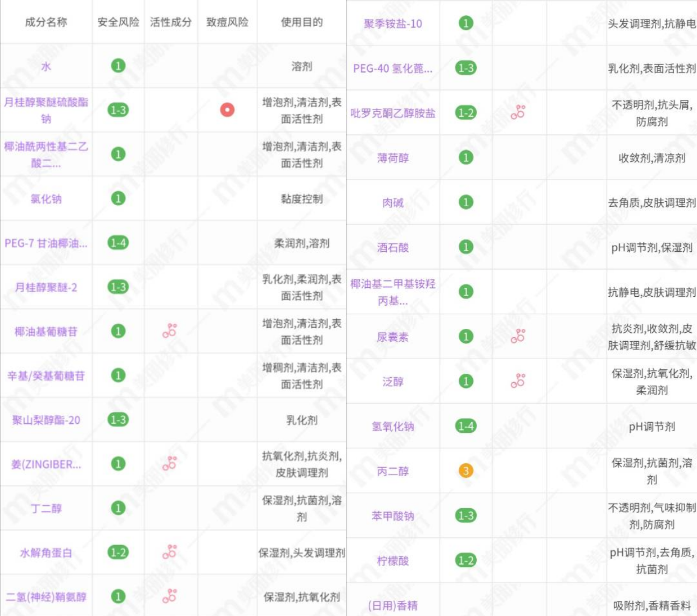The height and width of the screenshot is (616, 697).
Task: Open the 椰油酰两性基二乙酸二... ingredient link
Action: (x=46, y=155)
